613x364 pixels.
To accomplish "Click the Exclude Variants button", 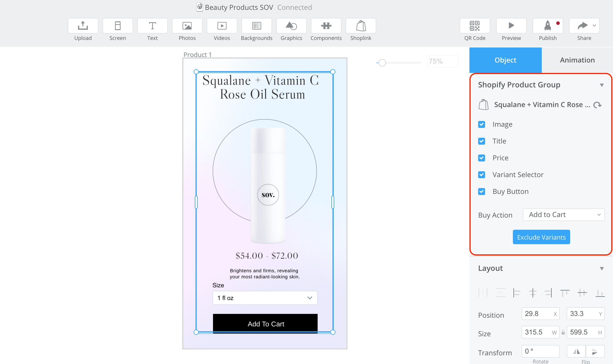I will point(541,237).
